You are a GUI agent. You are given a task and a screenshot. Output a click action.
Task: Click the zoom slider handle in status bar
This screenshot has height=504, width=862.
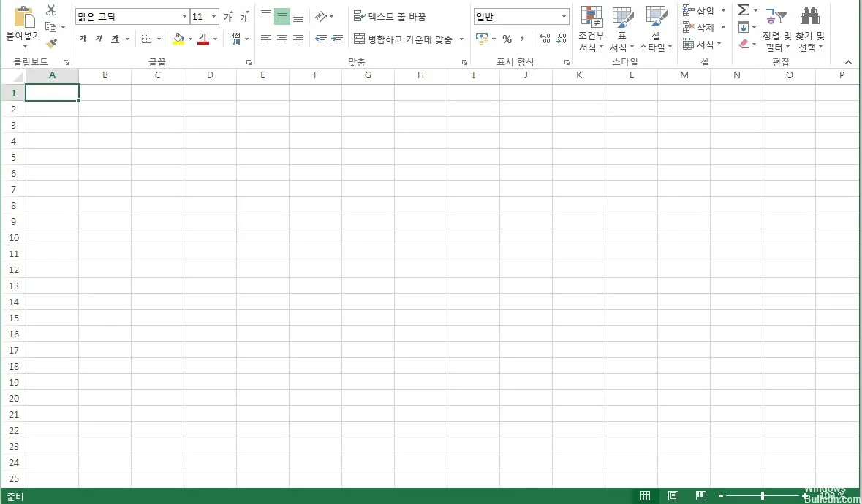coord(763,496)
